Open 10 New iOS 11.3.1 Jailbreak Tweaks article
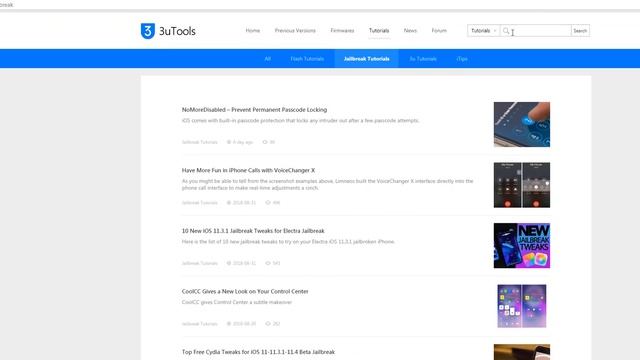The image size is (640, 360). tap(253, 231)
